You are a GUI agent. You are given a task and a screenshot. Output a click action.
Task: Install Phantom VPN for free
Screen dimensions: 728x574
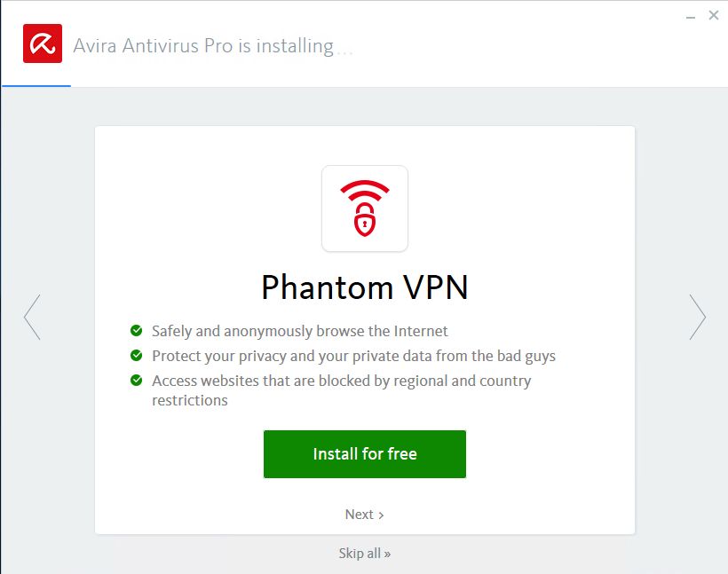tap(365, 454)
